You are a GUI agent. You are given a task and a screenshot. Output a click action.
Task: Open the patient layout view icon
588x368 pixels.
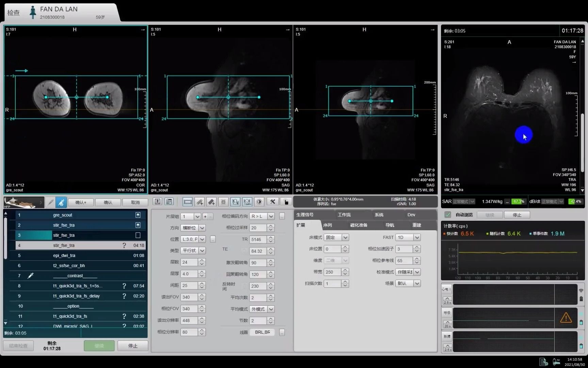tap(157, 202)
